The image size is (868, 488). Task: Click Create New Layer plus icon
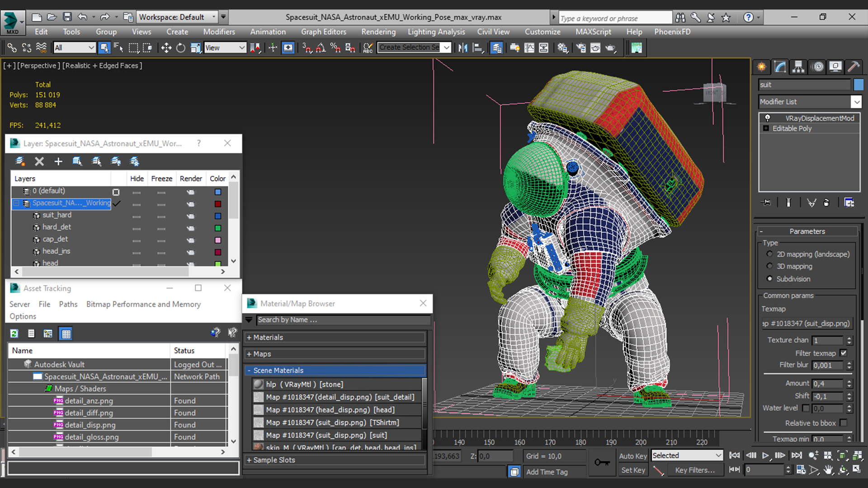click(58, 161)
